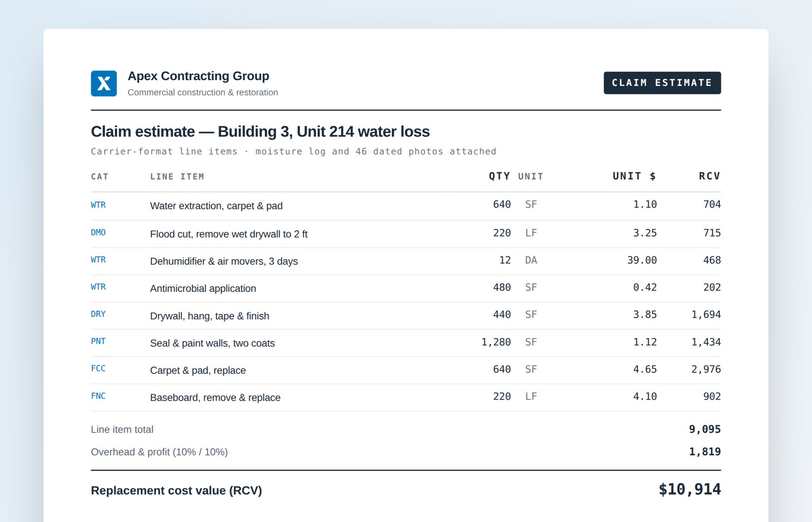This screenshot has width=812, height=522.
Task: Click the grand total $10,914
Action: (690, 489)
